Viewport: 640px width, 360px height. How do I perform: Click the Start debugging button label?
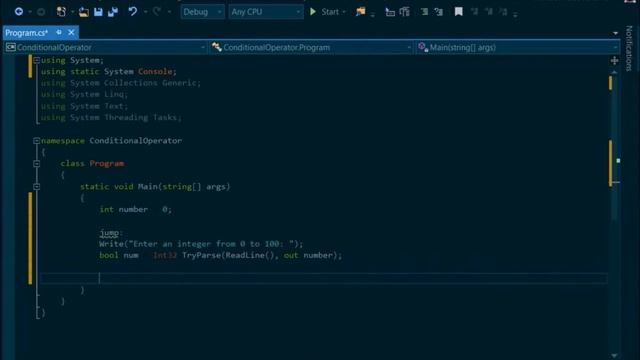(x=330, y=12)
